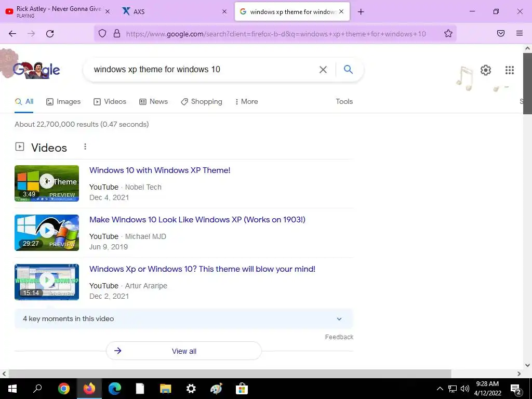This screenshot has height=399, width=532.
Task: Click the Feedback link
Action: [x=339, y=337]
